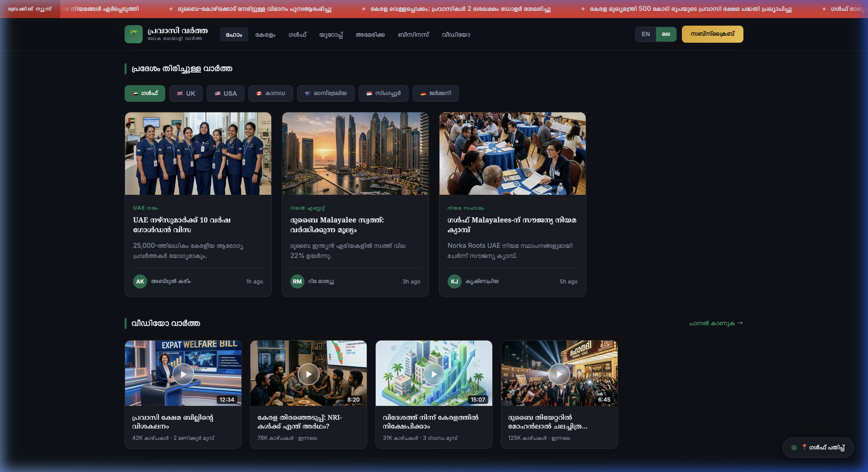
Task: Choose the Germany flag region chip
Action: coord(435,93)
